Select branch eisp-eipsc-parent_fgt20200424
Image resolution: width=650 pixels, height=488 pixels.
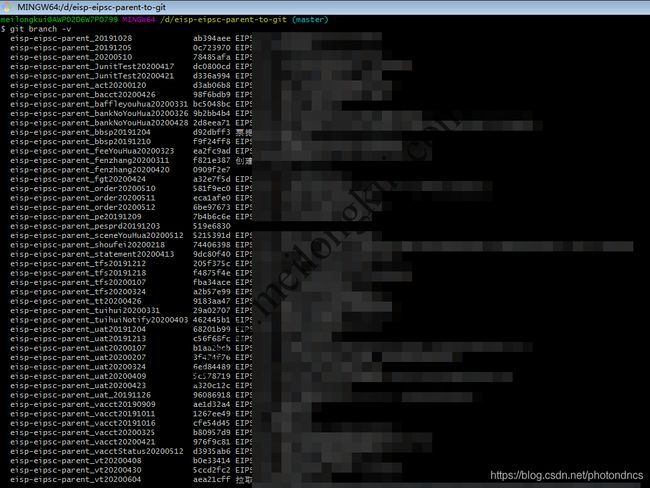pos(78,179)
